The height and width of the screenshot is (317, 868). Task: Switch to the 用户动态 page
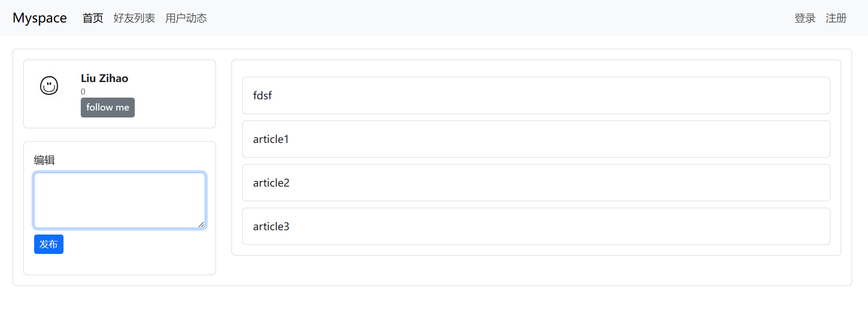click(x=186, y=18)
